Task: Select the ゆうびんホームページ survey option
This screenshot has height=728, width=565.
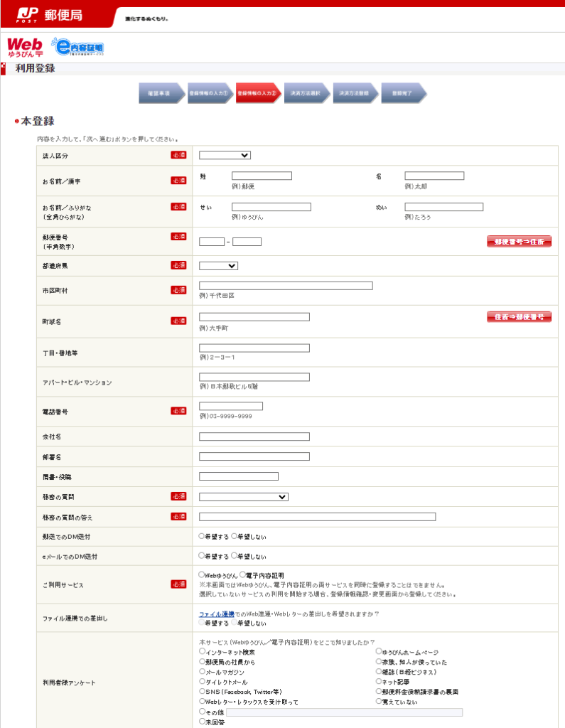Action: tap(379, 652)
